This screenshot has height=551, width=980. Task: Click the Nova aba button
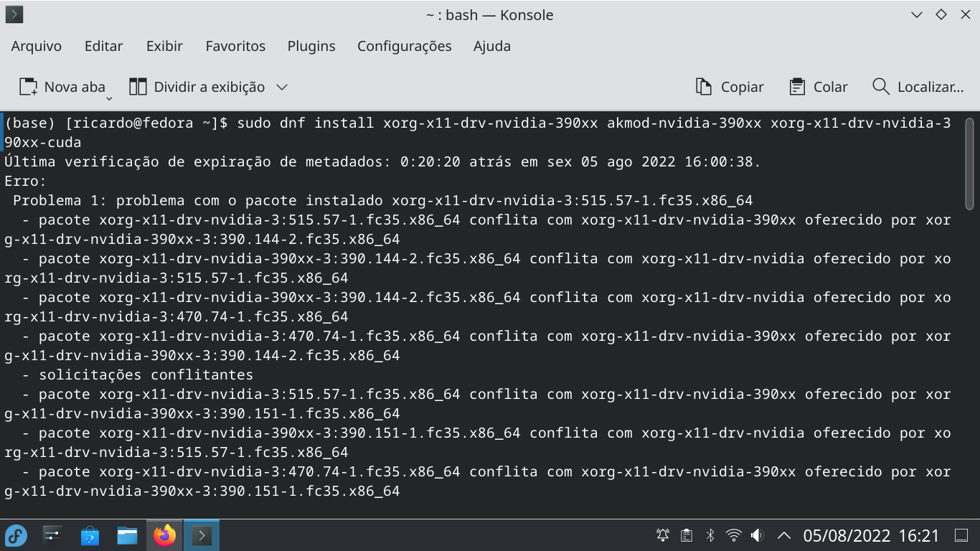tap(62, 87)
